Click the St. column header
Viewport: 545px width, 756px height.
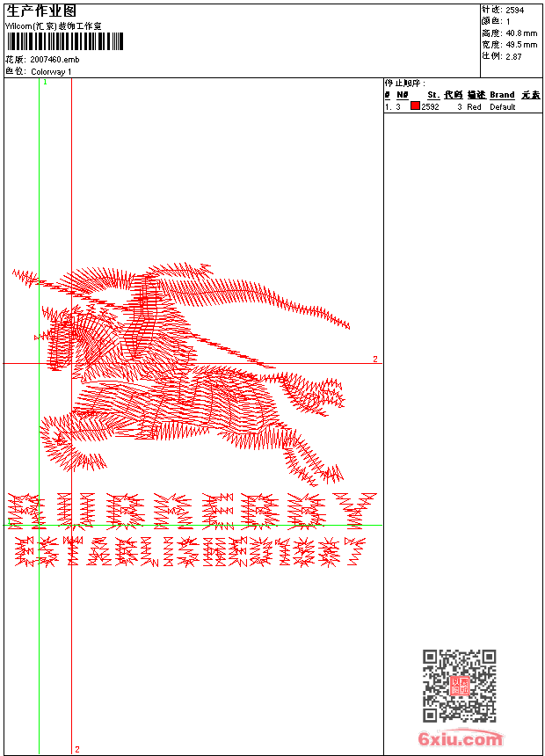click(433, 95)
